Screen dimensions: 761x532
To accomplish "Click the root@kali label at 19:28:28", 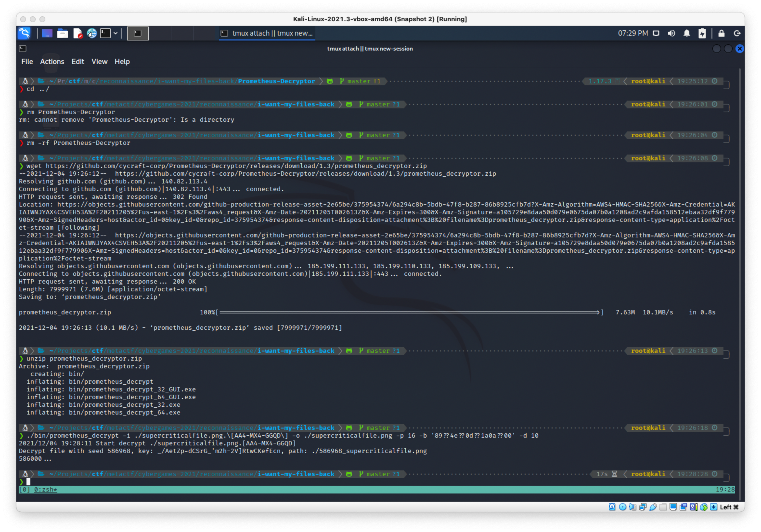I will [648, 474].
